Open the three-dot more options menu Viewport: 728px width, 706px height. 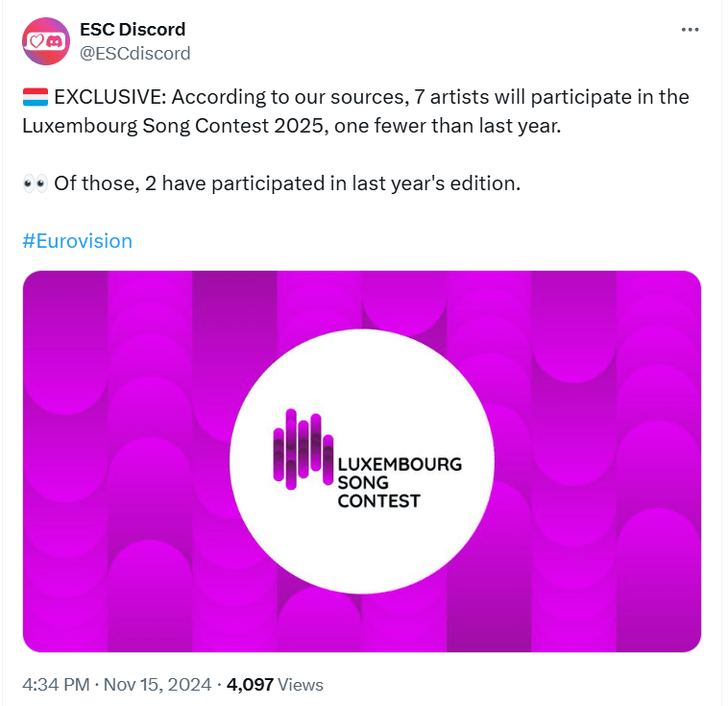[690, 30]
